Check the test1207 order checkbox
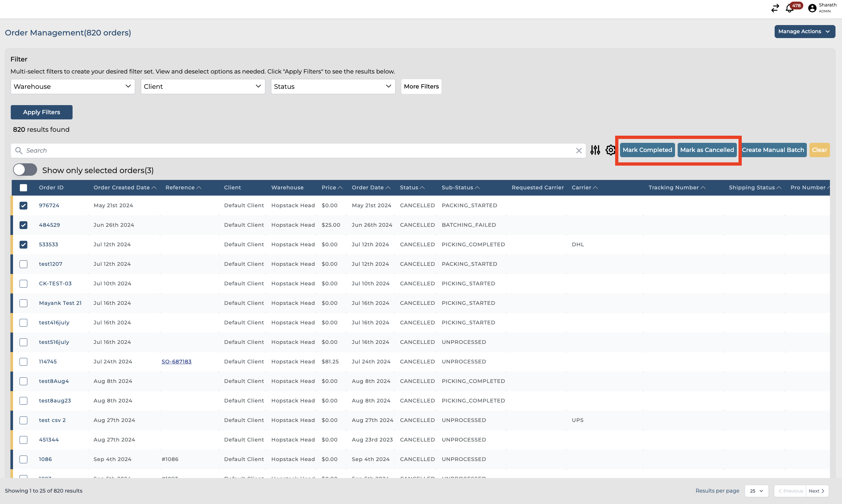The height and width of the screenshot is (504, 842). click(23, 264)
